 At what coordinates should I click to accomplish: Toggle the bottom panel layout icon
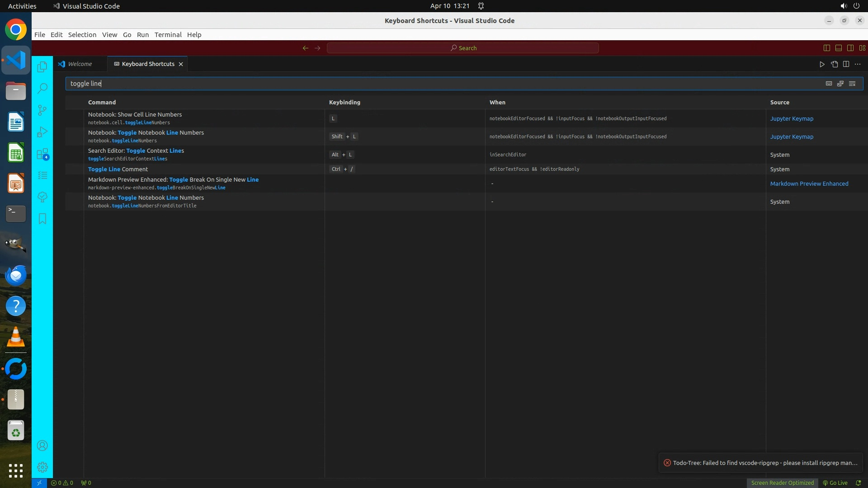pos(839,48)
